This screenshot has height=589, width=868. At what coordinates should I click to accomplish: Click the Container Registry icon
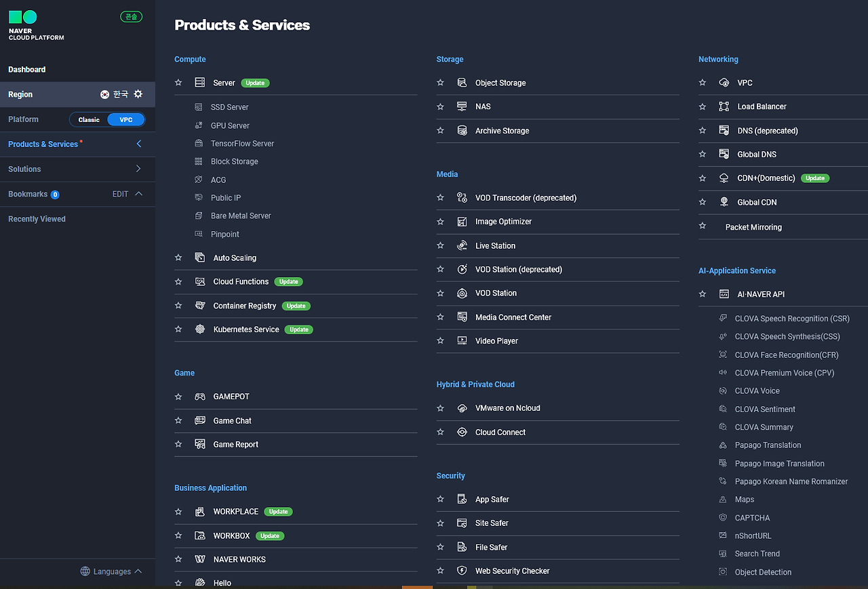coord(200,306)
